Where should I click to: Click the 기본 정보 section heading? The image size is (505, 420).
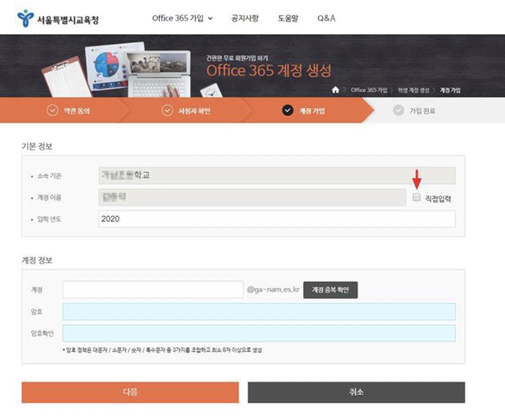36,146
